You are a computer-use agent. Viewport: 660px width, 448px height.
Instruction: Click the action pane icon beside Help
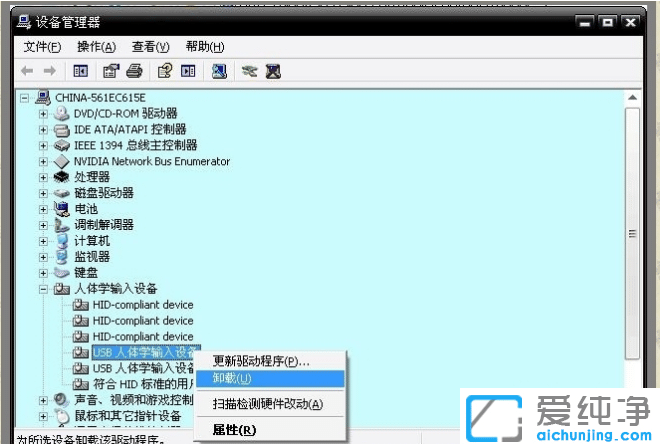[x=188, y=71]
